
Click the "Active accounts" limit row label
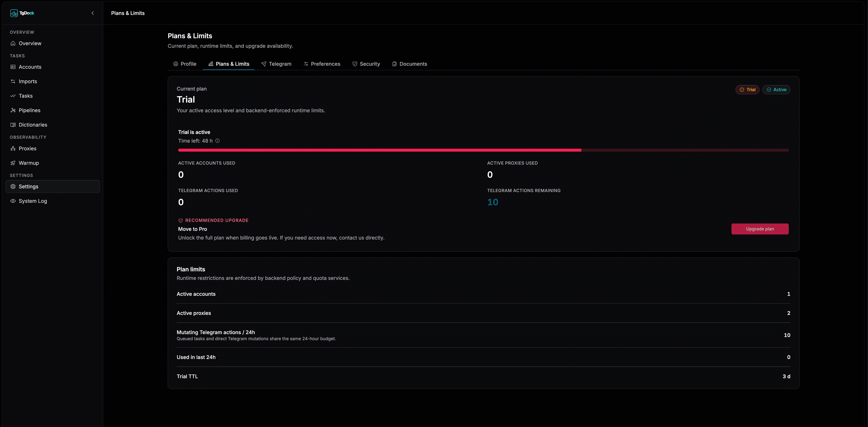pos(196,294)
